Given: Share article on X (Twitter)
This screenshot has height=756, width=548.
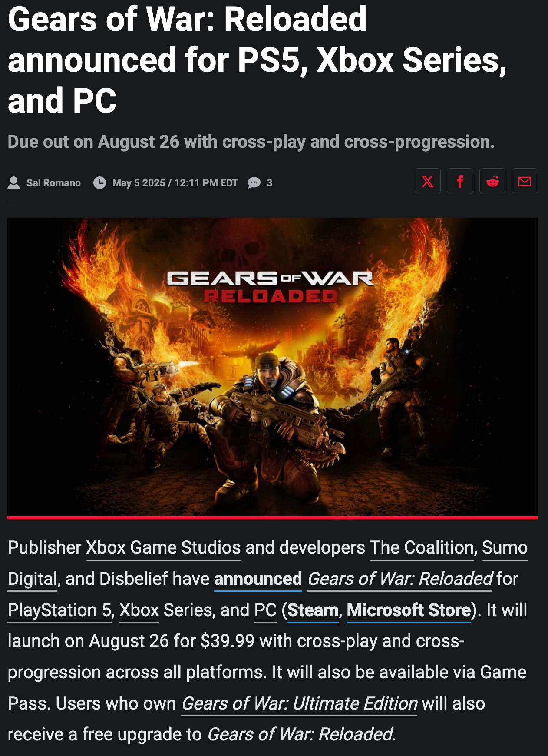Looking at the screenshot, I should tap(428, 181).
